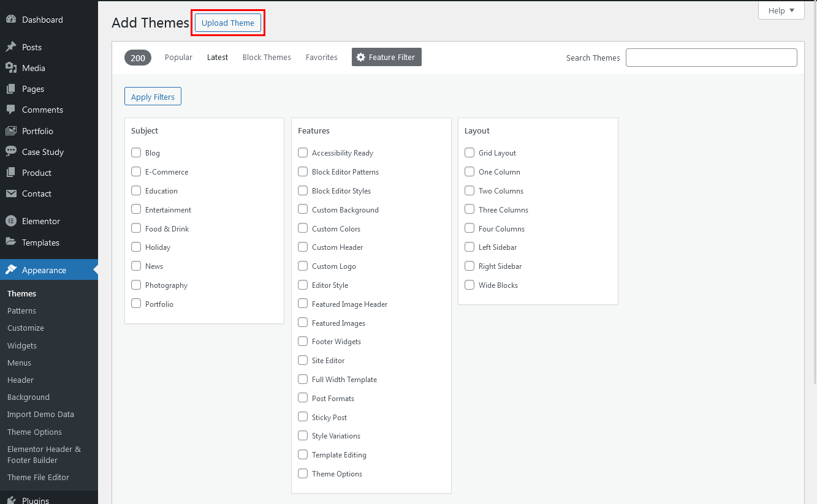Click the Upload Theme button
This screenshot has height=504, width=817.
click(228, 23)
